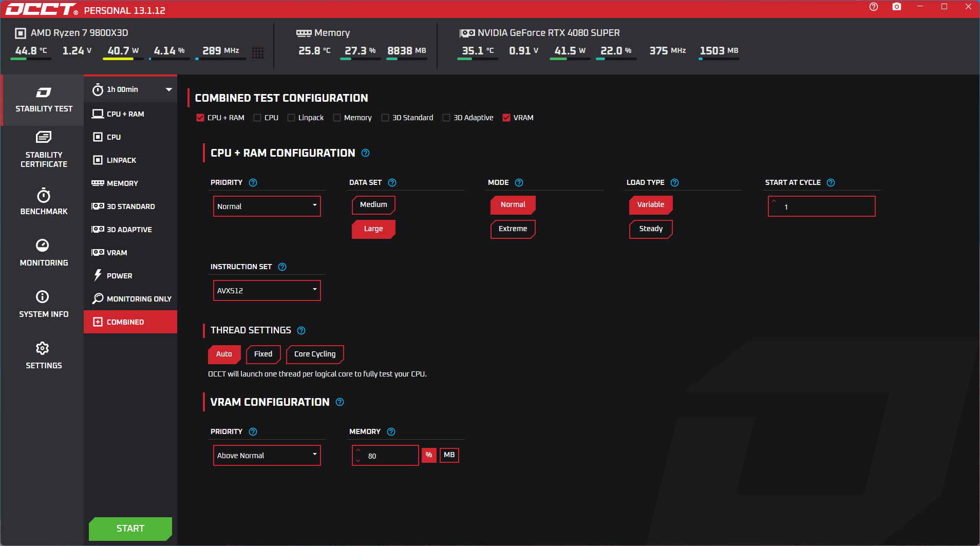
Task: Click help icon next to Instruction Set
Action: [x=282, y=267]
